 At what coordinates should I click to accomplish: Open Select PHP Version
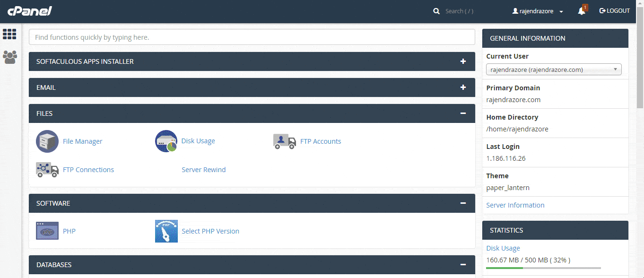click(210, 231)
